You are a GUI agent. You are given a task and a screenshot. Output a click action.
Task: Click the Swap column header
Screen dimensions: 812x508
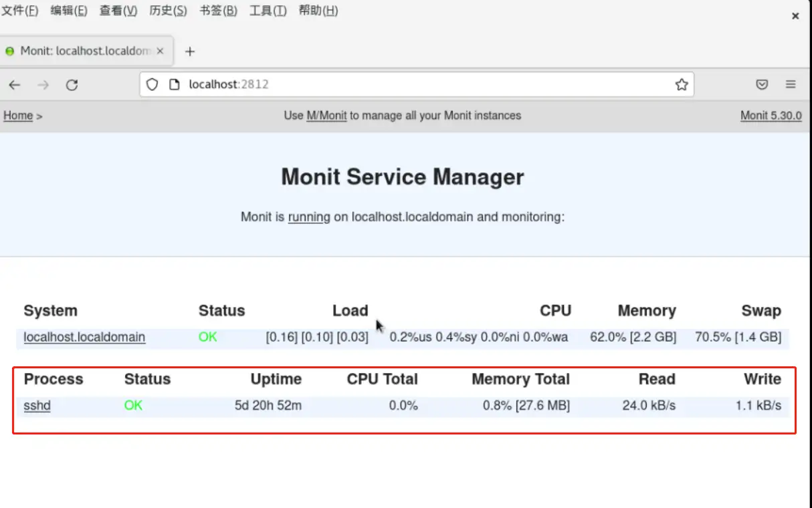click(x=761, y=311)
